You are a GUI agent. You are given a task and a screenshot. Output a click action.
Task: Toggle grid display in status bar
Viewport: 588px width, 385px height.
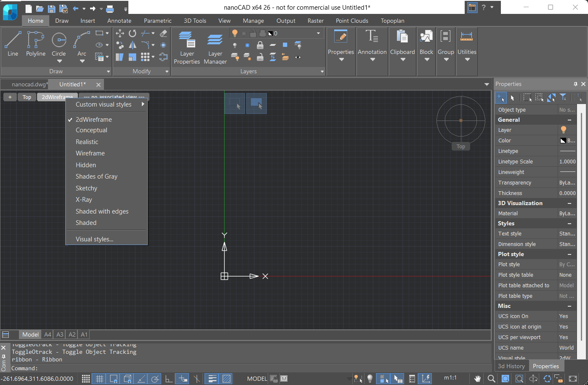[100, 379]
